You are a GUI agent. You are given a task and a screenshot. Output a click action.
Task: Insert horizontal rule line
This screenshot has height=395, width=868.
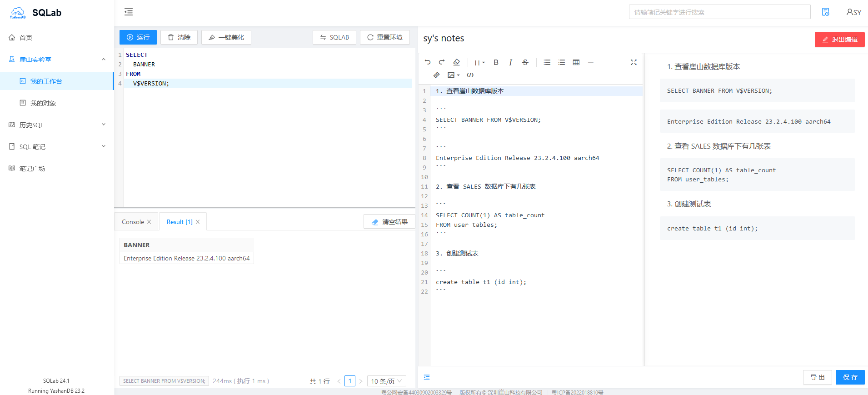tap(591, 62)
